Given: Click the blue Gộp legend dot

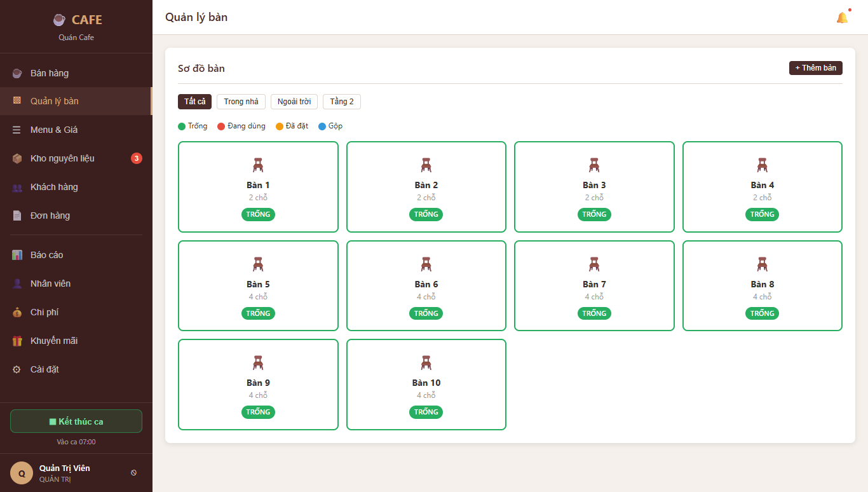Looking at the screenshot, I should pos(322,126).
